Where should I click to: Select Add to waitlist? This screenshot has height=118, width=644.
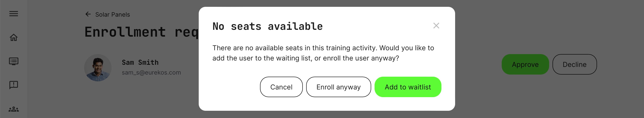pyautogui.click(x=407, y=87)
